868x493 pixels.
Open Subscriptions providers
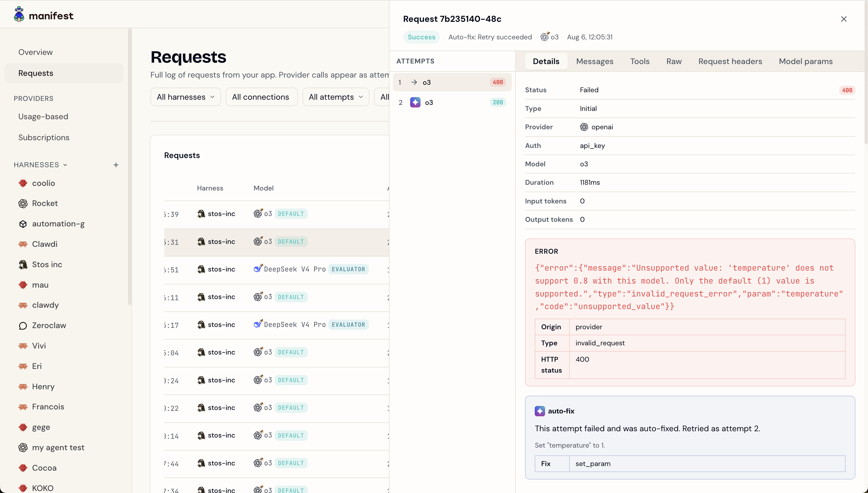coord(64,137)
